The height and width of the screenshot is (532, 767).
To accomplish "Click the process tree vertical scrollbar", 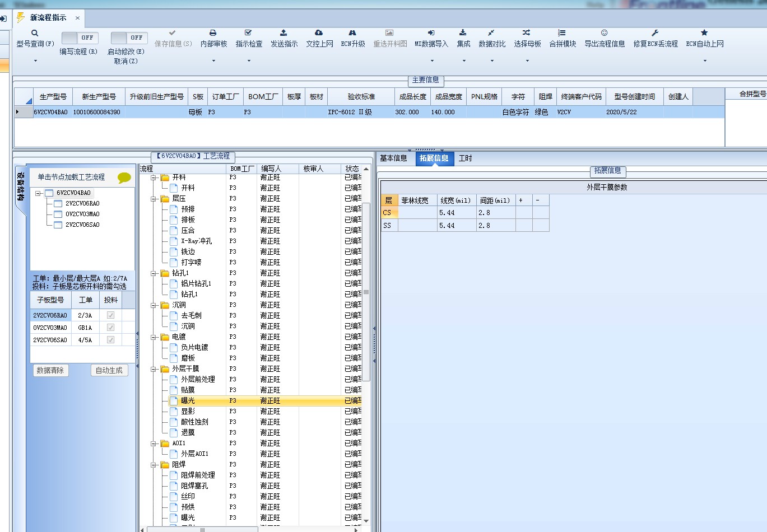I will [366, 292].
